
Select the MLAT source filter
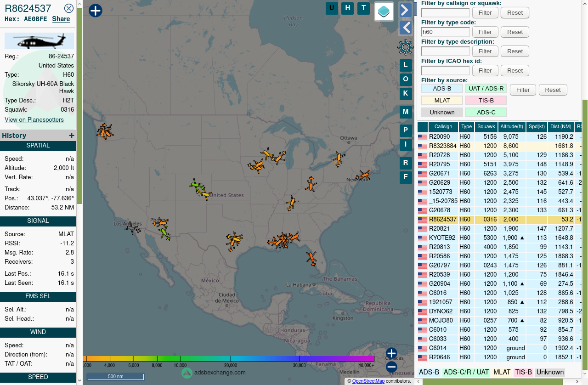coord(442,101)
